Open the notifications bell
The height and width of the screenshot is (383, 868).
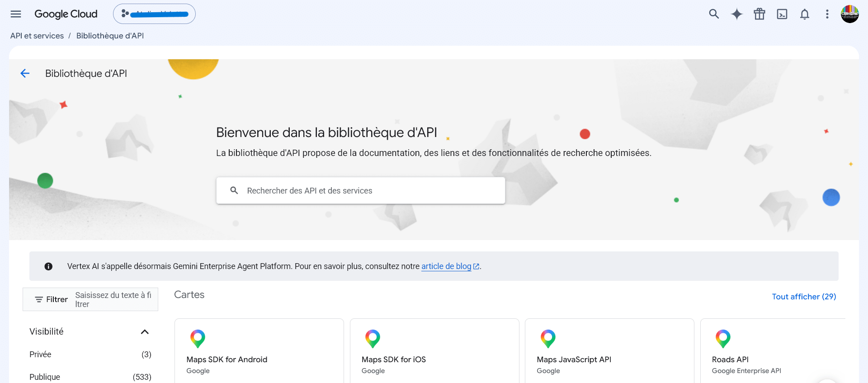805,14
